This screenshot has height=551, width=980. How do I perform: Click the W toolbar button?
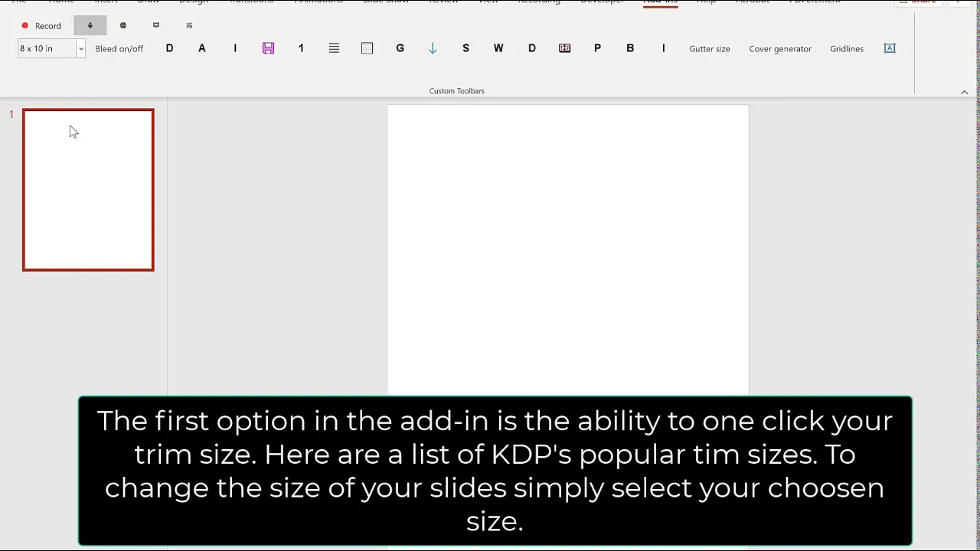click(498, 48)
